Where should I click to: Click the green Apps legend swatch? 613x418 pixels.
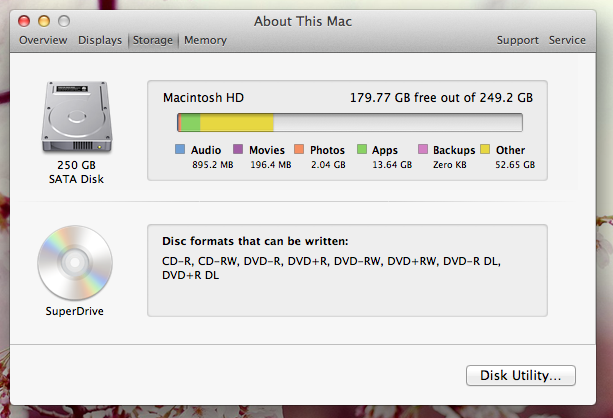point(362,149)
